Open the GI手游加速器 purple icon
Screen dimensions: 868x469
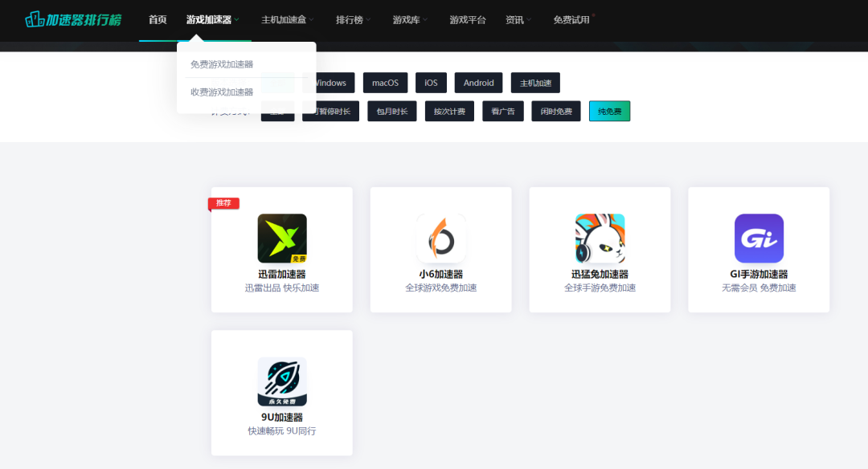(x=759, y=239)
